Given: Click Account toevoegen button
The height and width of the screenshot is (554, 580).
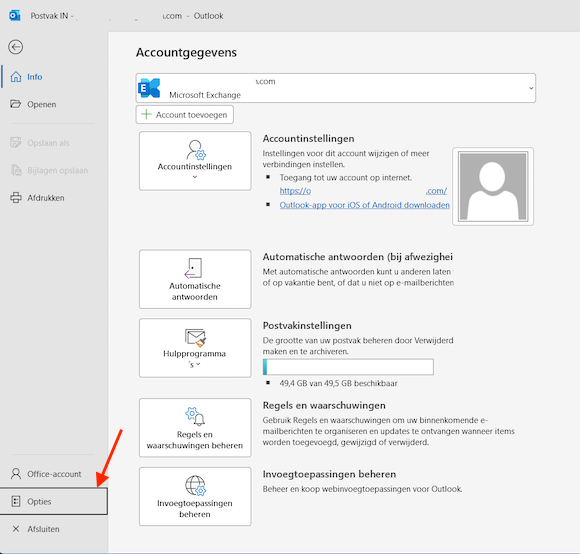Looking at the screenshot, I should click(x=185, y=115).
